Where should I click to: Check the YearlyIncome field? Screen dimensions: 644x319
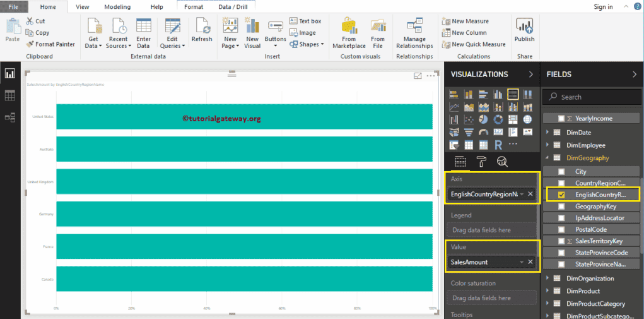coord(561,118)
